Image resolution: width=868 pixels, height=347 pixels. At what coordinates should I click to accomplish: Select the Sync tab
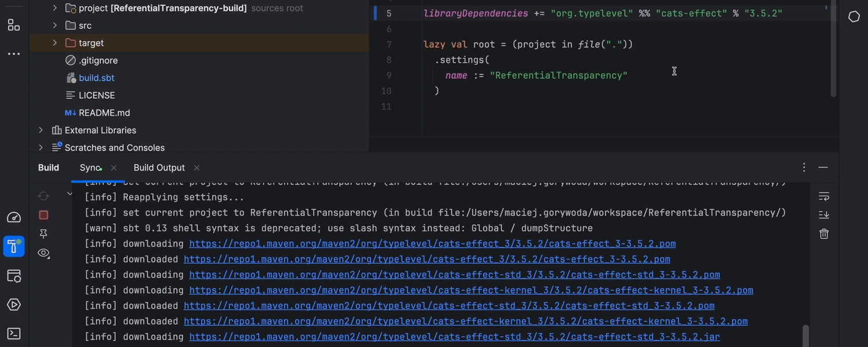tap(90, 168)
